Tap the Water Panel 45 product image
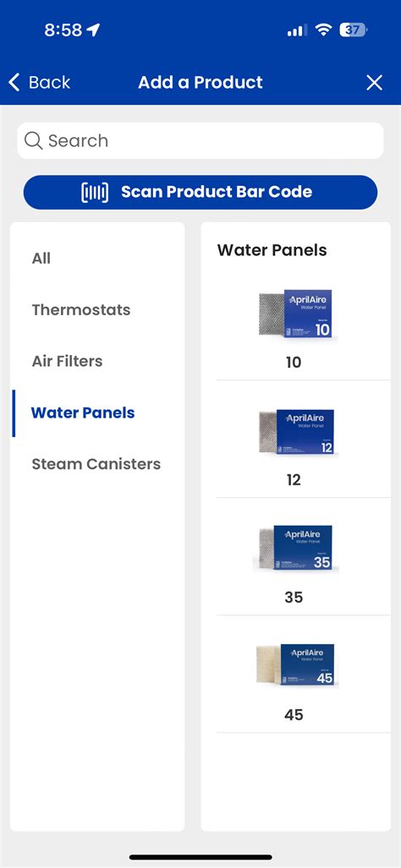 296,665
